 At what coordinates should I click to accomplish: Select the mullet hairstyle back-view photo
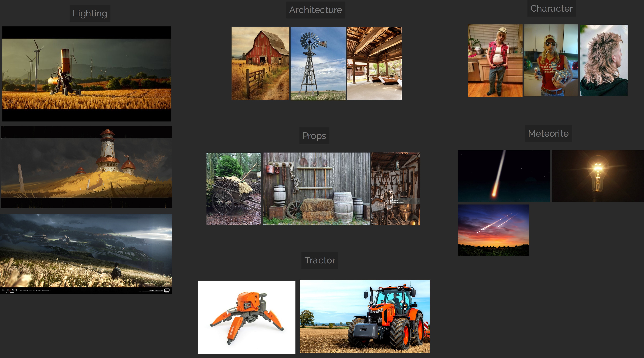tap(604, 61)
